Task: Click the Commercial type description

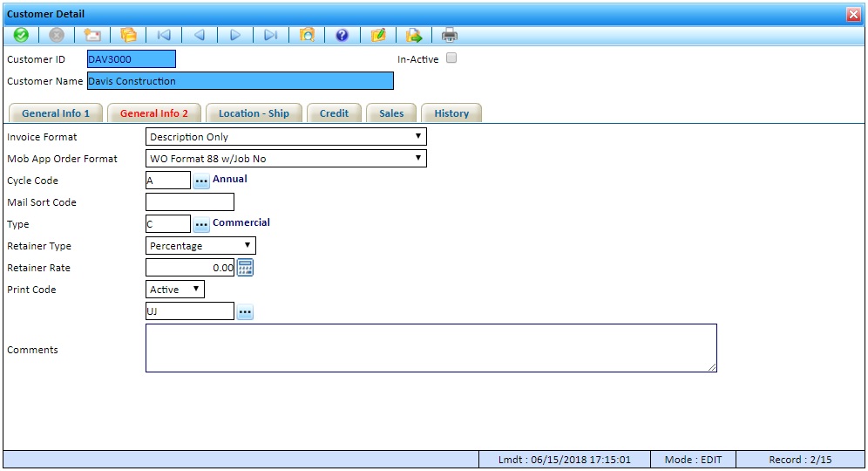Action: (x=241, y=222)
